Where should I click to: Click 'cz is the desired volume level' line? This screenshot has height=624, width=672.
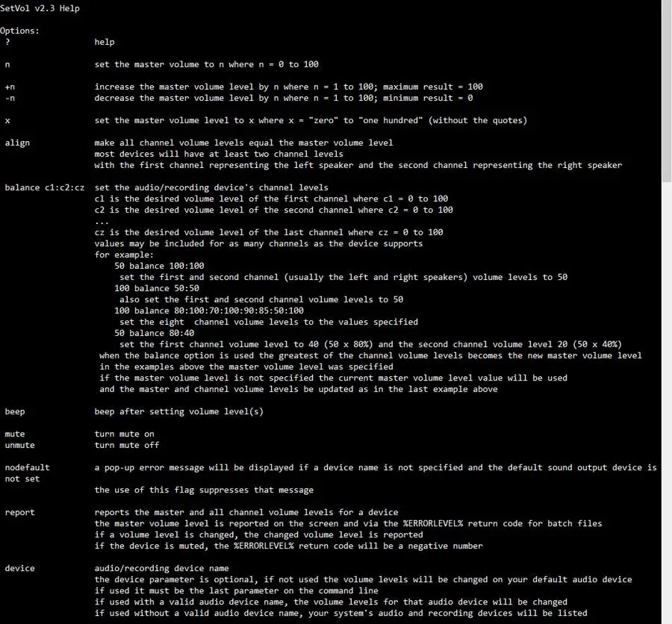point(269,232)
